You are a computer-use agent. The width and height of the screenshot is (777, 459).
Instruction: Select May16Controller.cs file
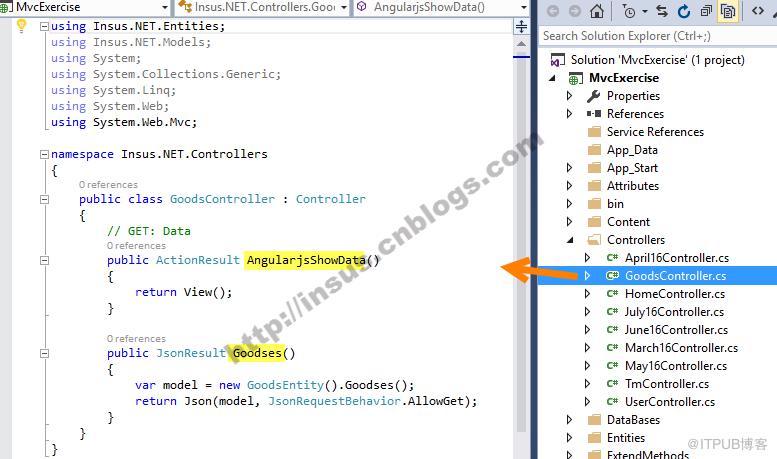tap(676, 366)
